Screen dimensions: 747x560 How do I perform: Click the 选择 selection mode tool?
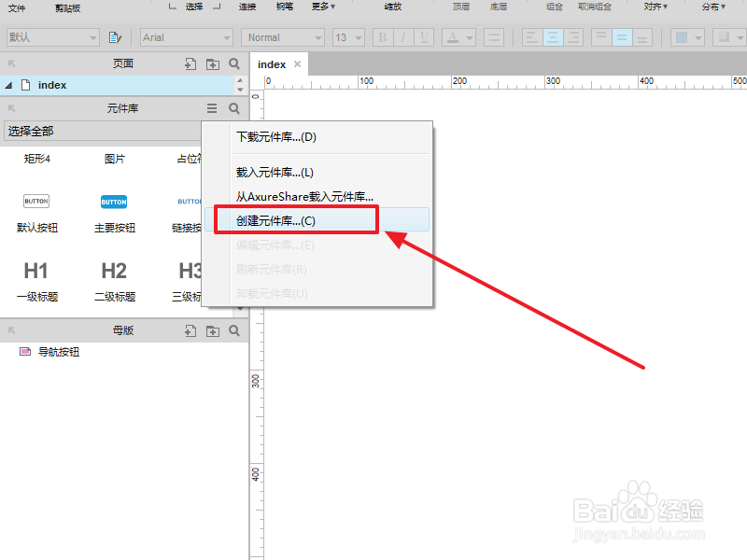click(194, 7)
